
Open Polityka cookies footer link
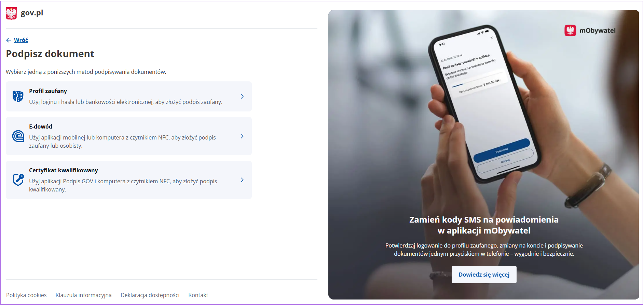click(26, 295)
